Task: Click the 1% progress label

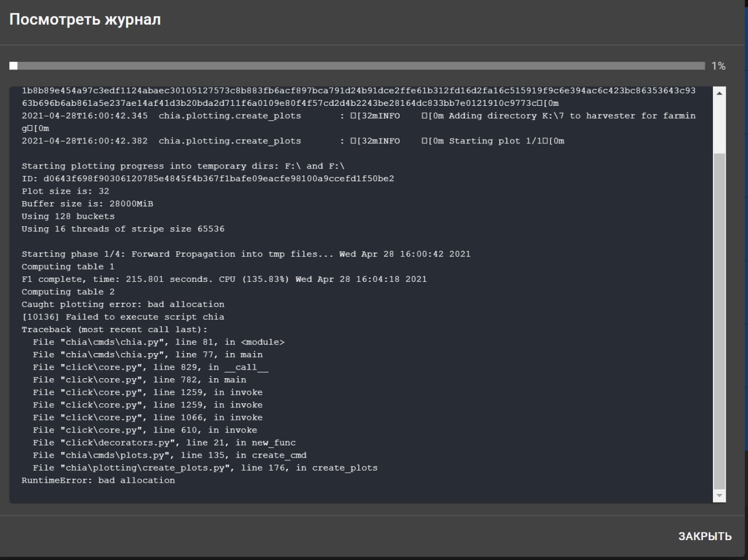Action: pyautogui.click(x=718, y=66)
